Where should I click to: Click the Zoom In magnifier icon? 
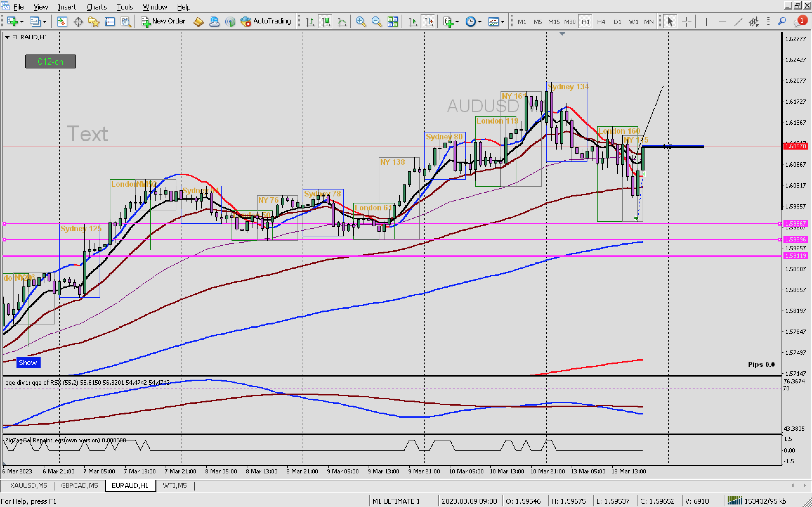click(360, 22)
